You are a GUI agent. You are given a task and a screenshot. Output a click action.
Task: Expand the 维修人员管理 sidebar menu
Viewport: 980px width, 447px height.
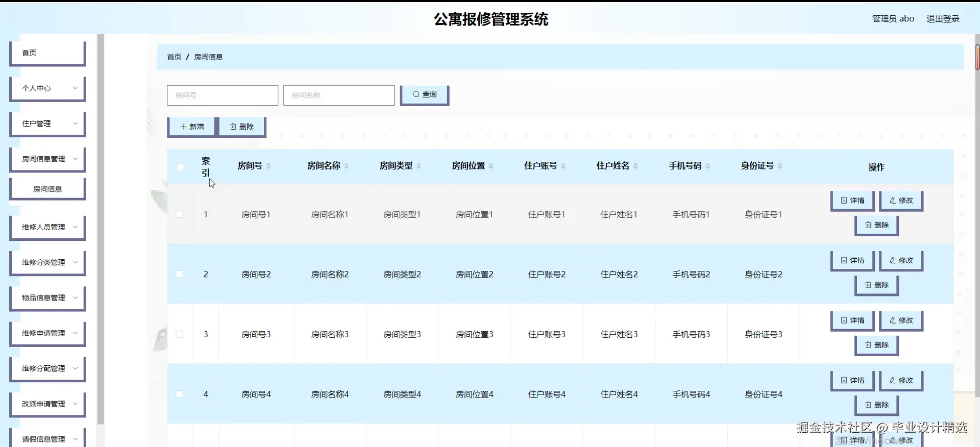point(47,227)
